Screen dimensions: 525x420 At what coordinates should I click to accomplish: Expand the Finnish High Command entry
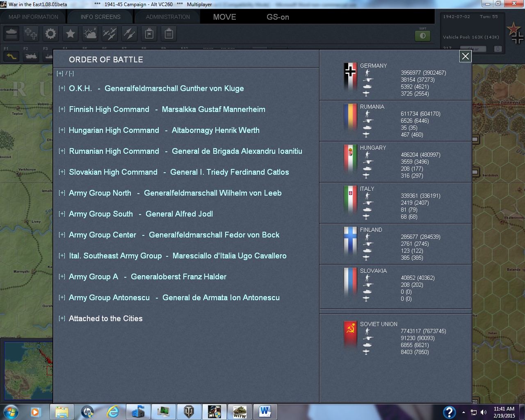(62, 109)
